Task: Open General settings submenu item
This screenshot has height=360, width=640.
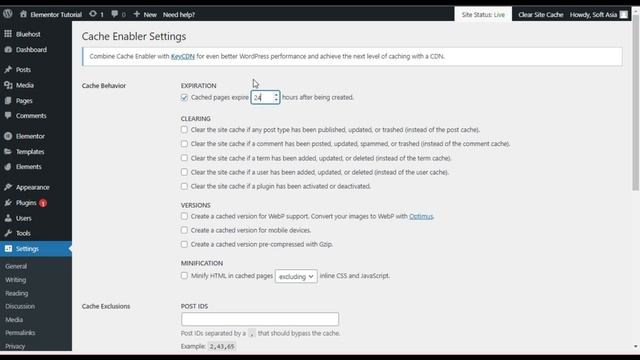Action: (16, 266)
